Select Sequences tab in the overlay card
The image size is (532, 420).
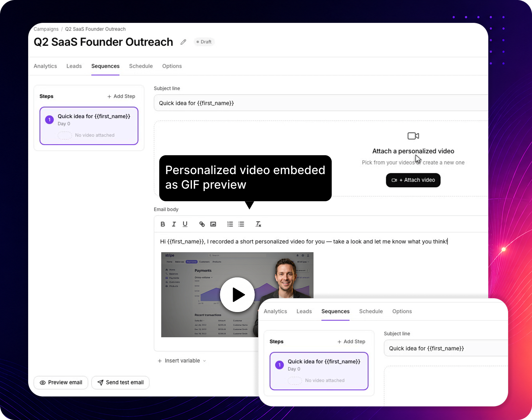tap(335, 311)
